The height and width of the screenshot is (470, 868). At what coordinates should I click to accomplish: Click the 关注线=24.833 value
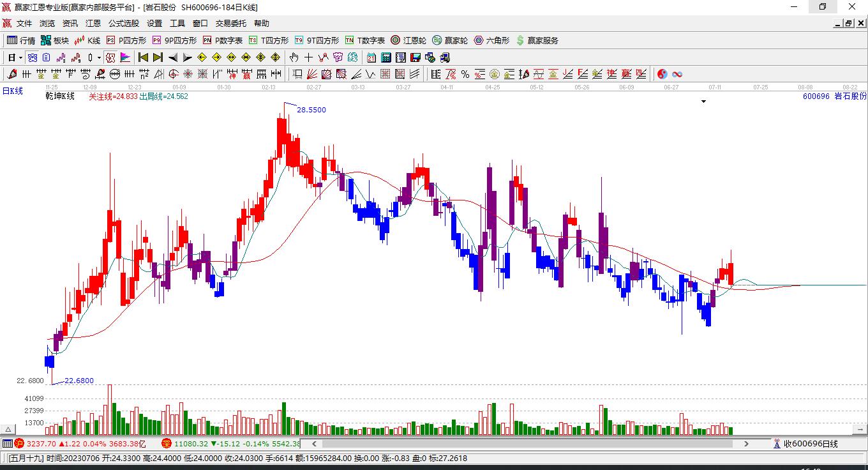coord(113,96)
